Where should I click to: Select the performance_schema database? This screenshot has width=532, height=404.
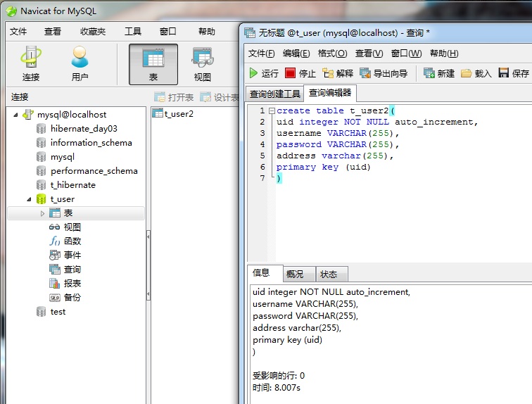coord(94,171)
